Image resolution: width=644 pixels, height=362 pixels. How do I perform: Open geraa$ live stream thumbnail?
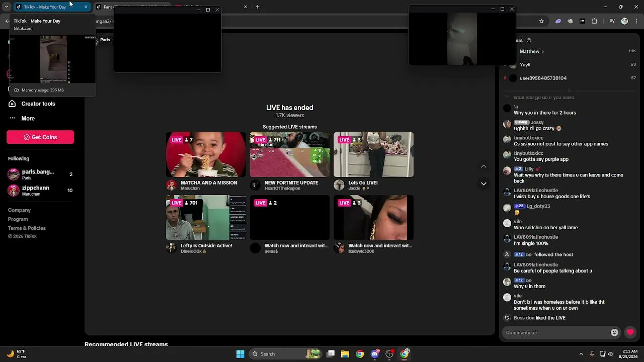coord(290,218)
